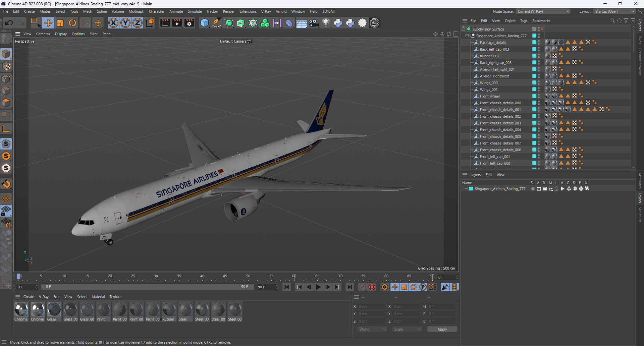644x346 pixels.
Task: Click the record active objects button
Action: coord(363,287)
